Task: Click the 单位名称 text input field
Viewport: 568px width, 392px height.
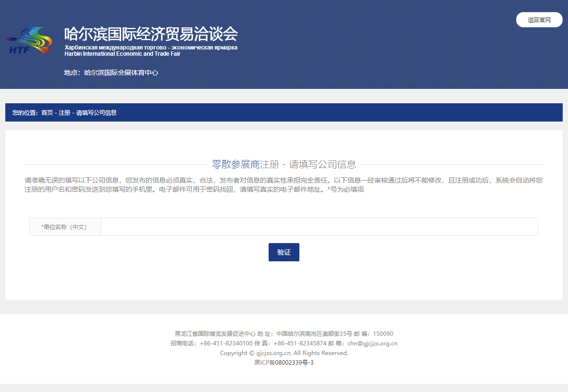Action: coord(319,227)
